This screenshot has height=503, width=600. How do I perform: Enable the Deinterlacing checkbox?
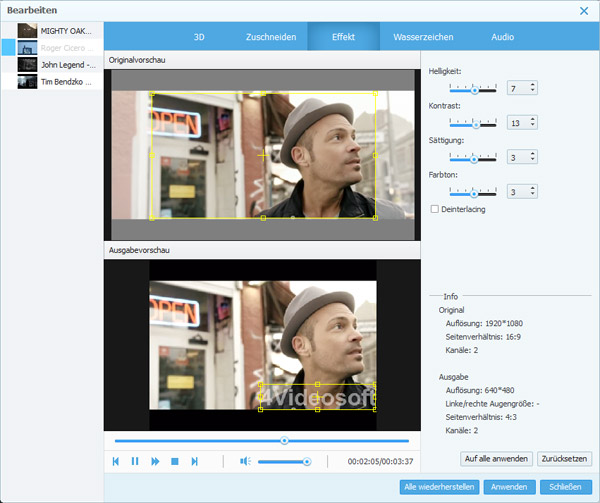[x=433, y=209]
